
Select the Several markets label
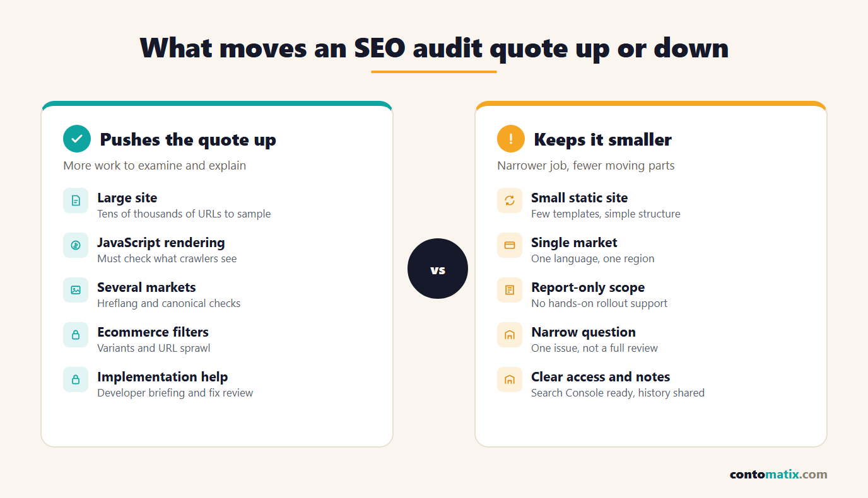(146, 287)
